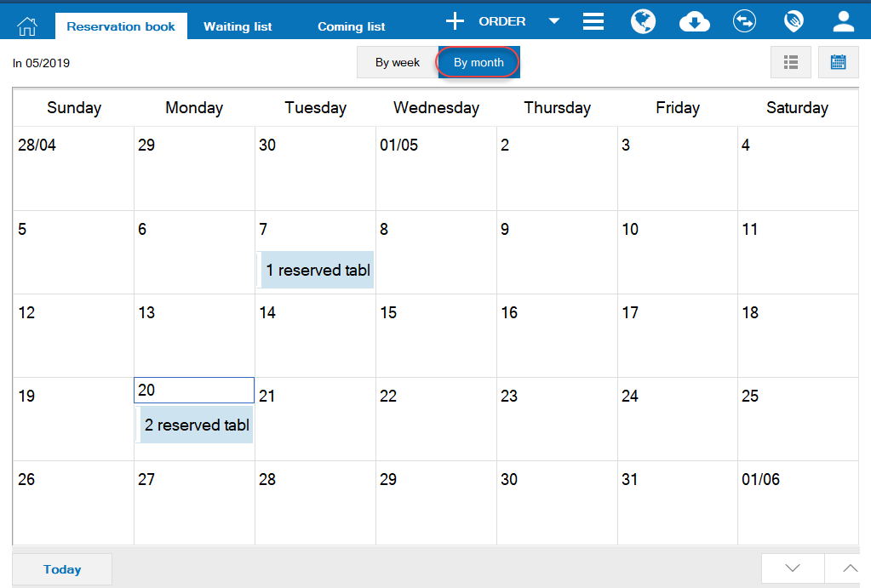Image resolution: width=871 pixels, height=588 pixels.
Task: Open the 1 reserved table entry on the 7th
Action: 317,270
